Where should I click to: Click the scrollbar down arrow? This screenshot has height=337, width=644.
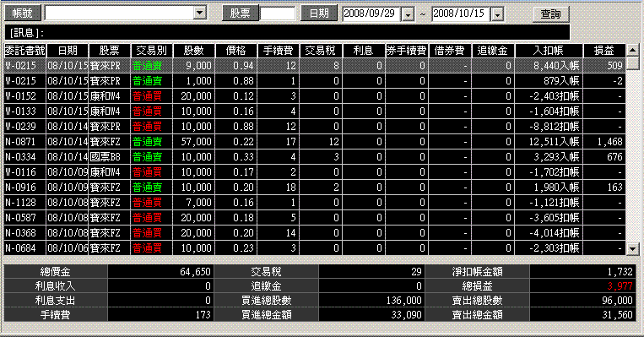[x=632, y=248]
